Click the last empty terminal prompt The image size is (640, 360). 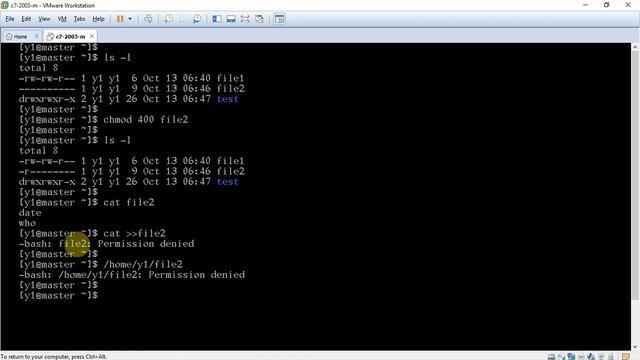point(58,295)
